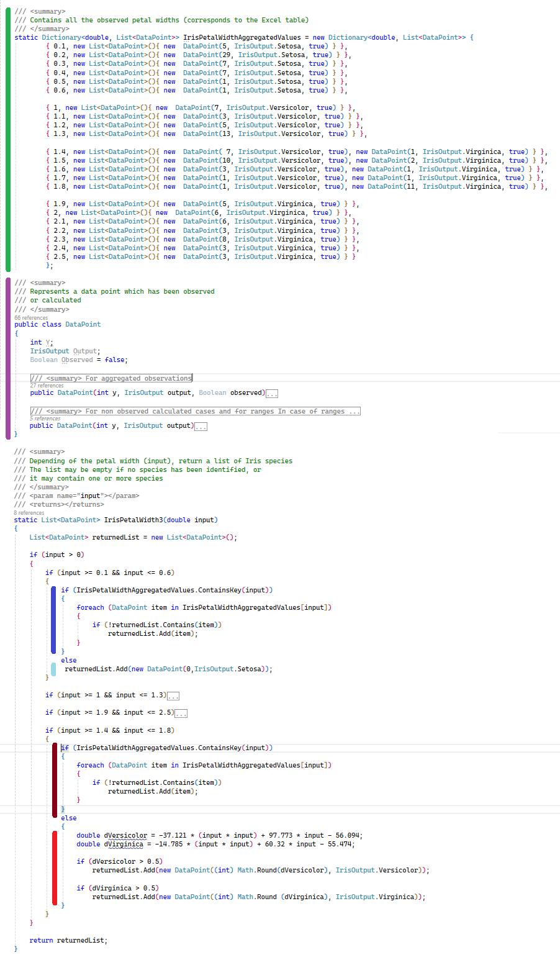Viewport: 560px width, 960px height.
Task: Click the 'if (dVersicolor > 0.5)' line
Action: tap(119, 861)
